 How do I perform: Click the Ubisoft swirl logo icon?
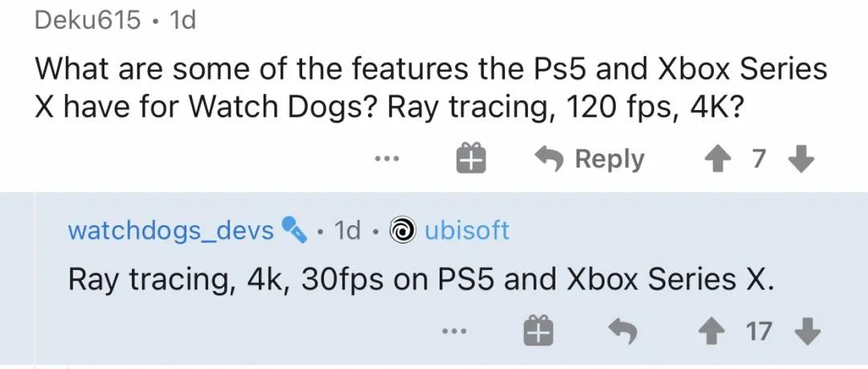(401, 232)
